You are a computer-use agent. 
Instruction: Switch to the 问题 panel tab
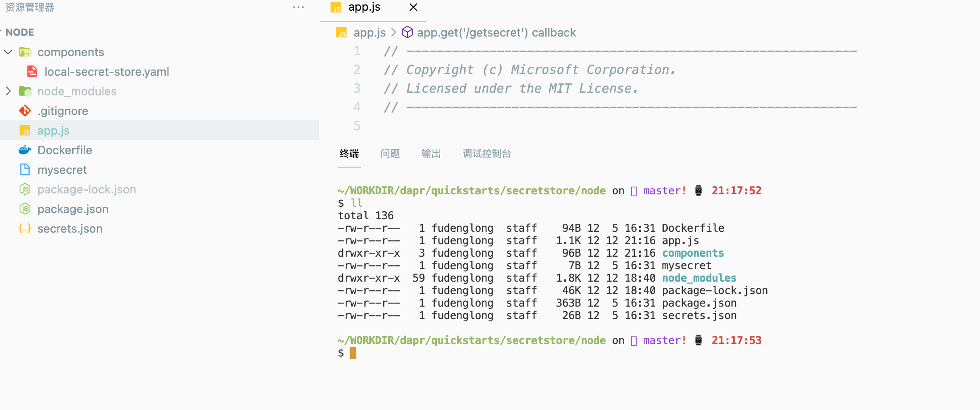click(390, 154)
